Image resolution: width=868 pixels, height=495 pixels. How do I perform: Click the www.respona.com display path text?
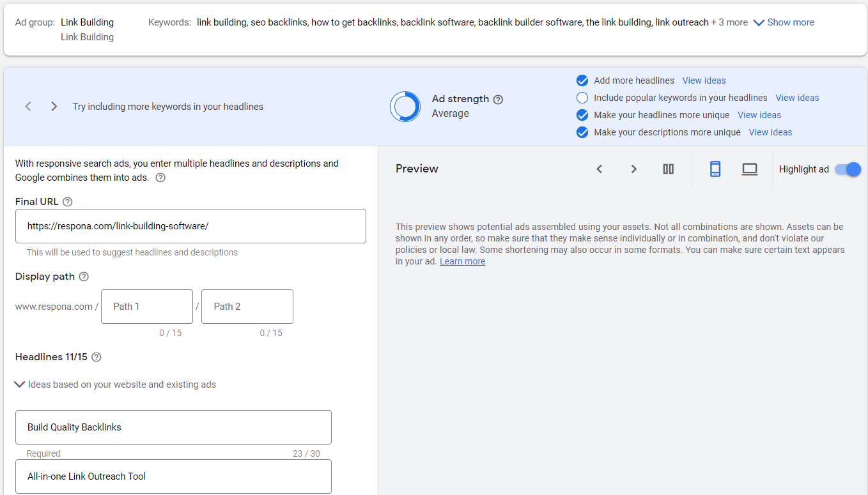[x=54, y=307]
